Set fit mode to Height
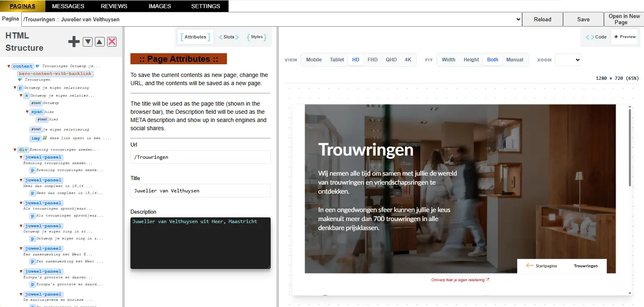Viewport: 644px width, 307px height. pos(471,60)
